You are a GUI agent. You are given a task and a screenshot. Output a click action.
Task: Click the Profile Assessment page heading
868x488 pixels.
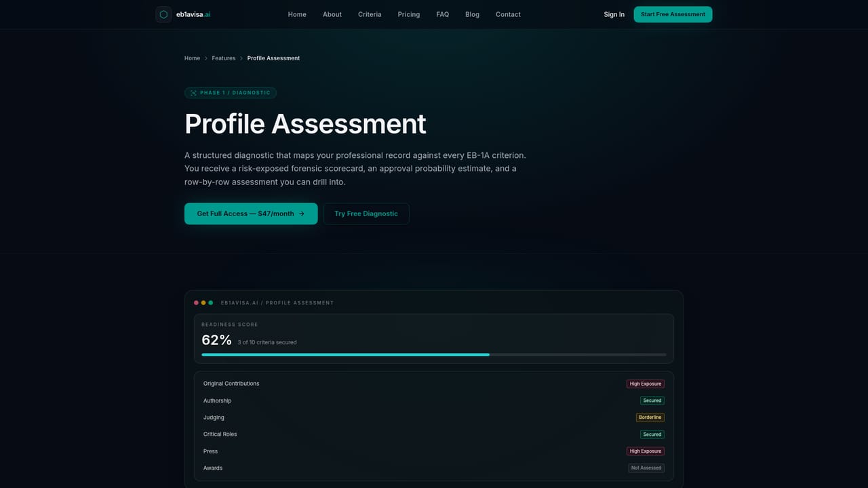click(305, 124)
